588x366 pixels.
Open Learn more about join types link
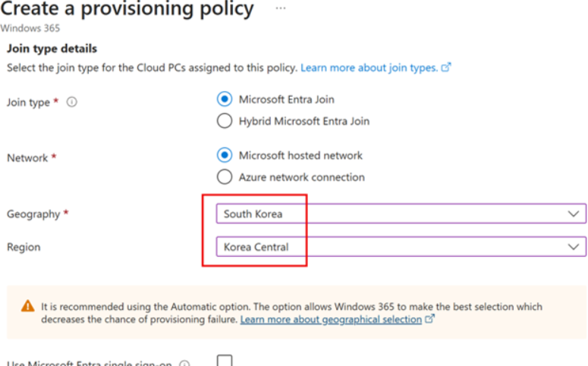(369, 67)
